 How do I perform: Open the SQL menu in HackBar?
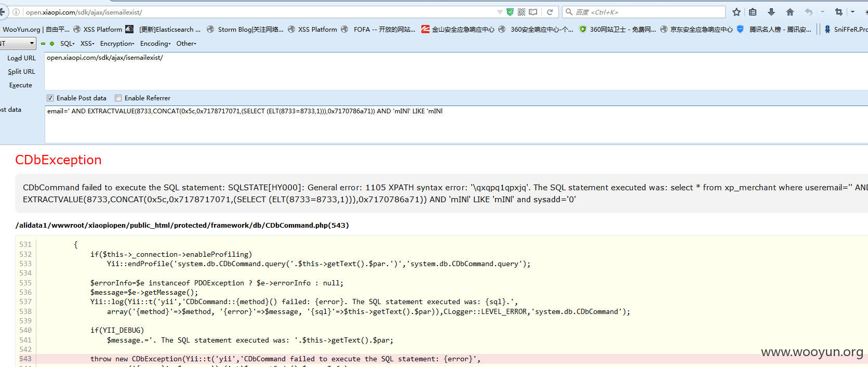click(x=68, y=44)
